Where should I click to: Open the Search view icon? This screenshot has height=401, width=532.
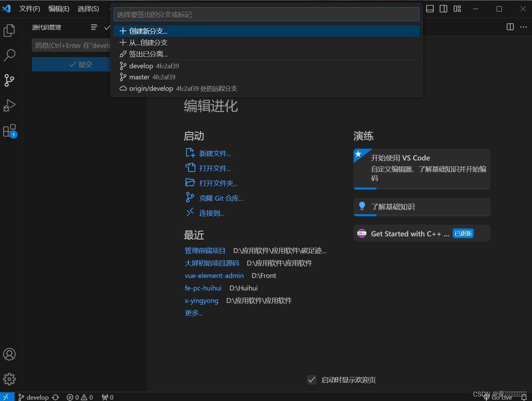click(x=9, y=55)
